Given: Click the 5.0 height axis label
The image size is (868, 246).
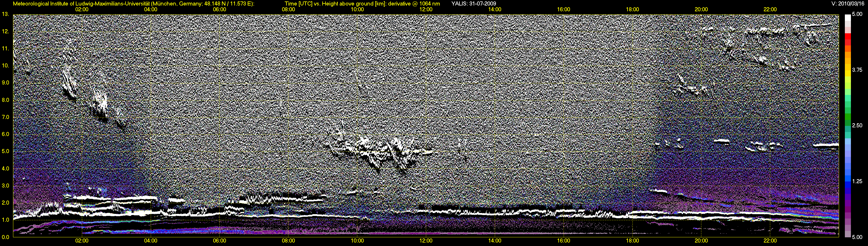Looking at the screenshot, I should (5, 151).
